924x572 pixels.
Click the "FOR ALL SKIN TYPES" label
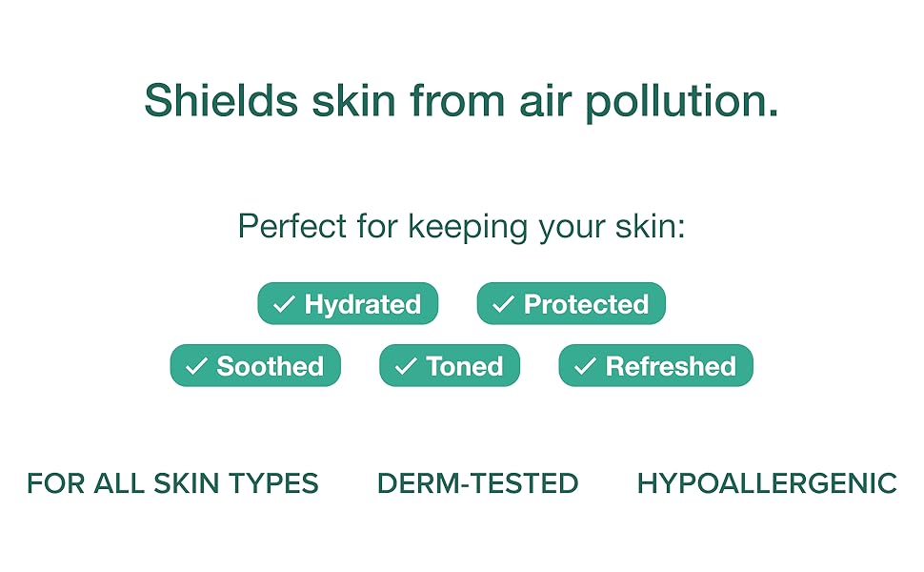click(x=172, y=483)
